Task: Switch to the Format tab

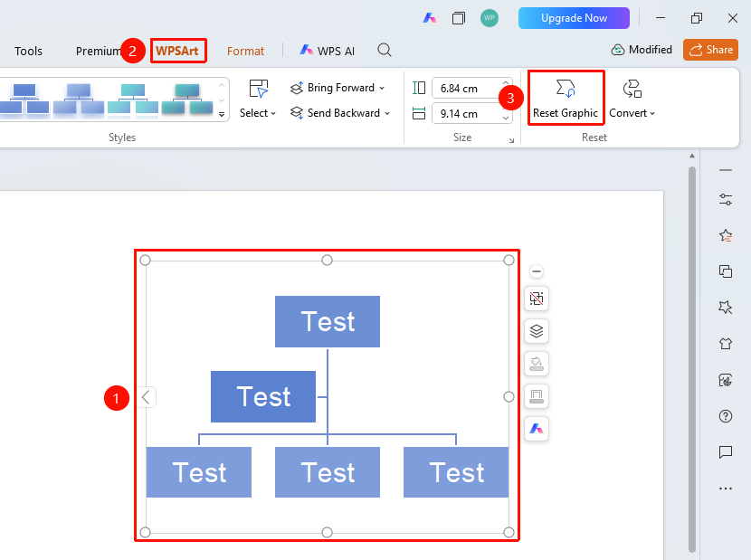Action: (245, 51)
